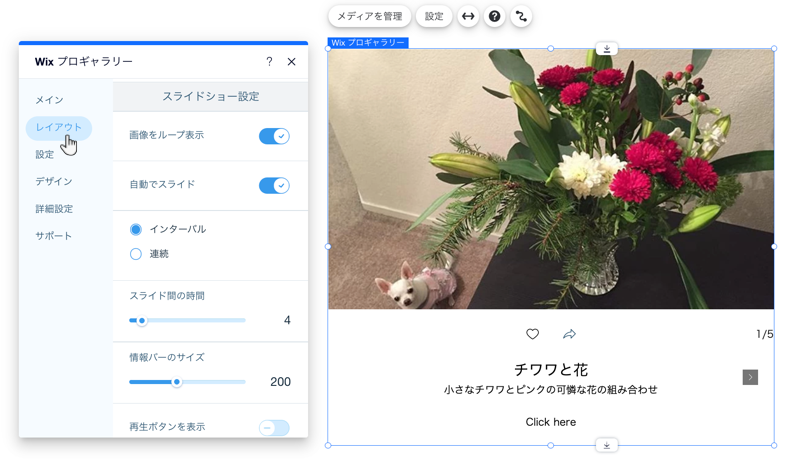
Task: Click the スライド間の時間 slider
Action: click(187, 320)
